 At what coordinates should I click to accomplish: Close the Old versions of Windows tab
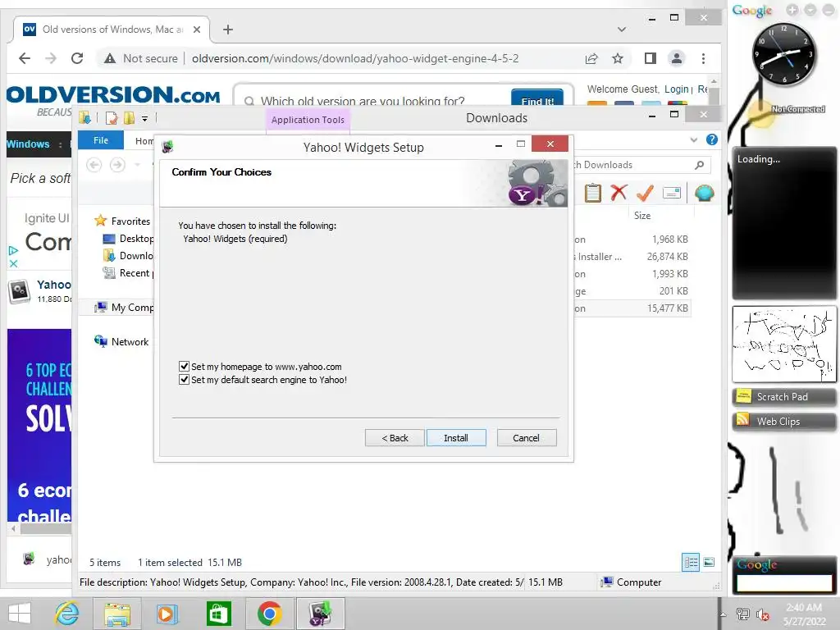(x=197, y=30)
